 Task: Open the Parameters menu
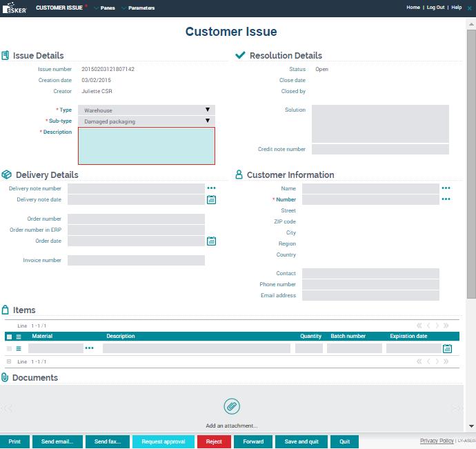coord(141,8)
